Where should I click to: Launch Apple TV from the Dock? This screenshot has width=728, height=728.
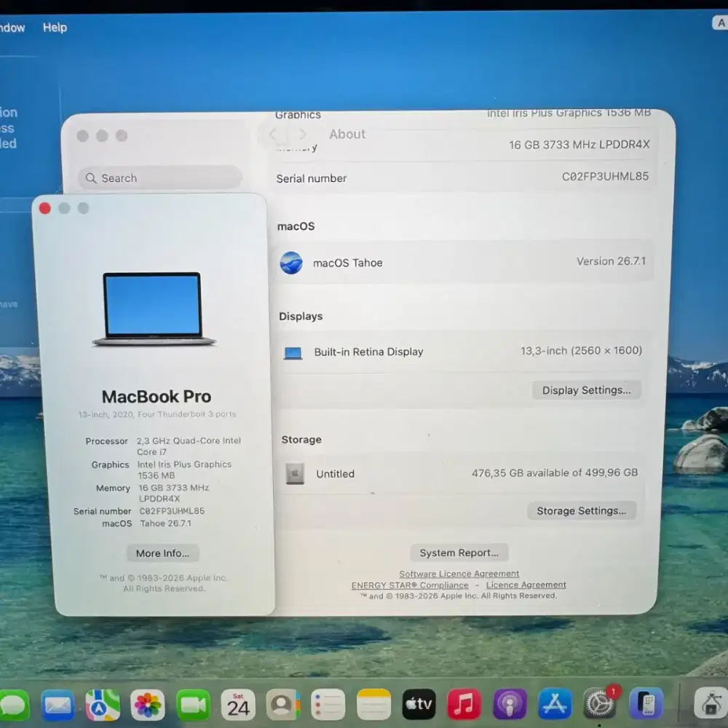pyautogui.click(x=419, y=704)
